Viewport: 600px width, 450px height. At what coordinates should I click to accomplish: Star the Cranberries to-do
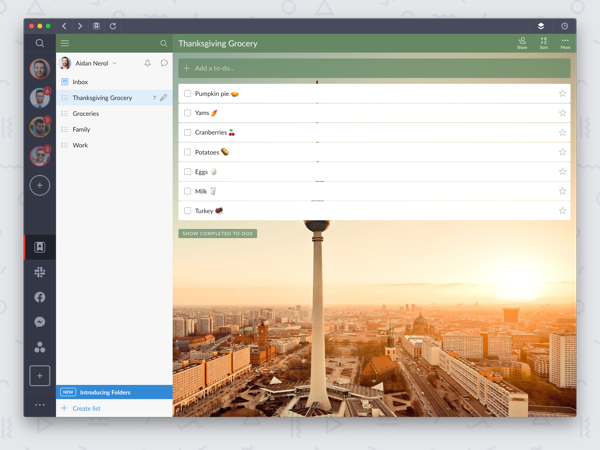[562, 132]
